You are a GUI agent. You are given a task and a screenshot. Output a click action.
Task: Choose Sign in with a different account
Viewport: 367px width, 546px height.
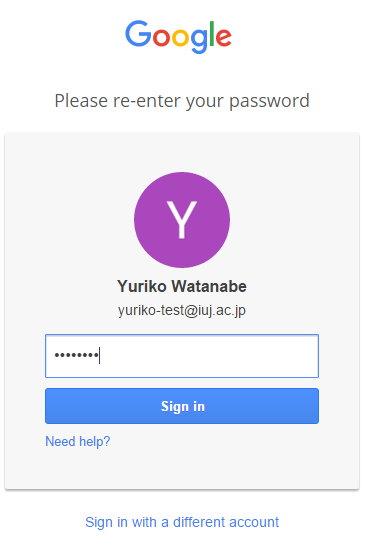pos(182,522)
